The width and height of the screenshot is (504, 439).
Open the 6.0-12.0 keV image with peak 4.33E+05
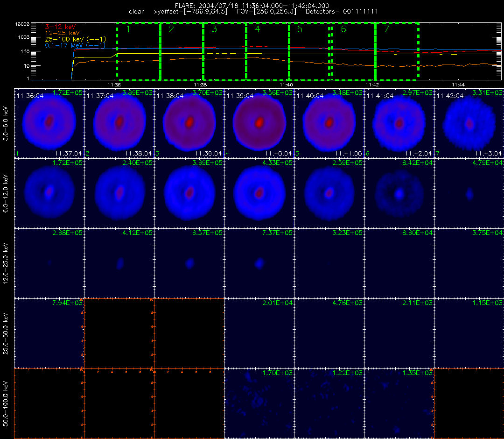point(259,194)
